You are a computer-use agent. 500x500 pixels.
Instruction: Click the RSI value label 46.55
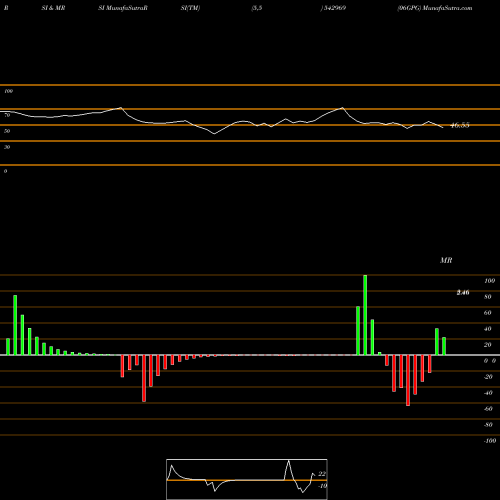(x=460, y=125)
